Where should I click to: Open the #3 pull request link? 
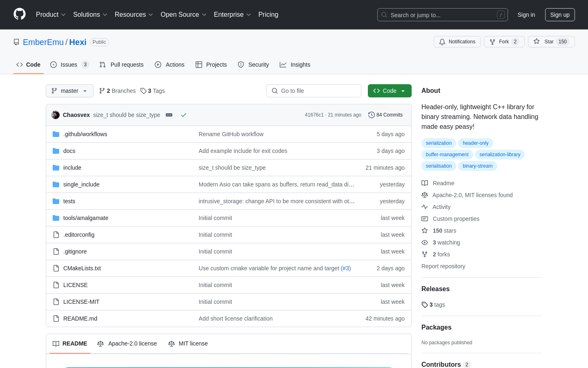(x=346, y=268)
